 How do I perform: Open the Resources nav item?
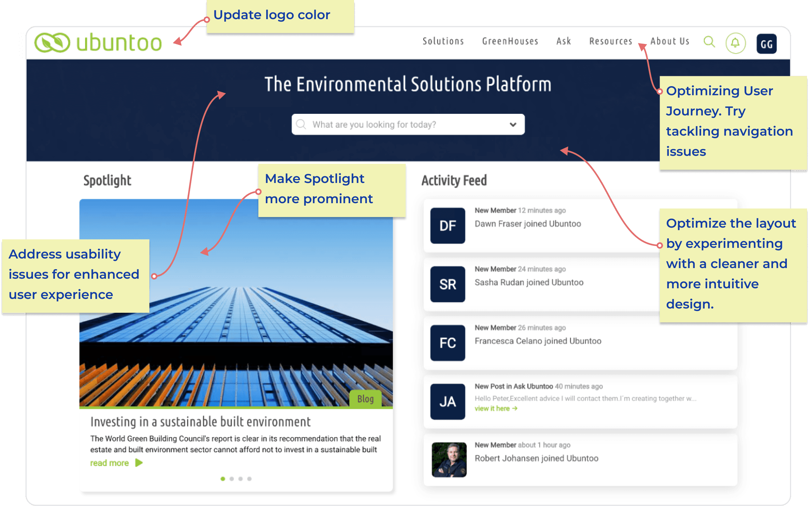611,41
